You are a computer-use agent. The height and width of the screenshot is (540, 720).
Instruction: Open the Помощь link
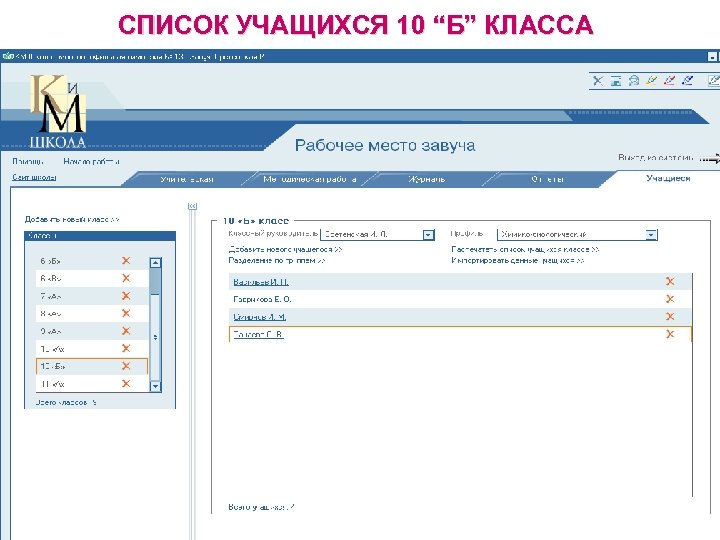pyautogui.click(x=28, y=161)
